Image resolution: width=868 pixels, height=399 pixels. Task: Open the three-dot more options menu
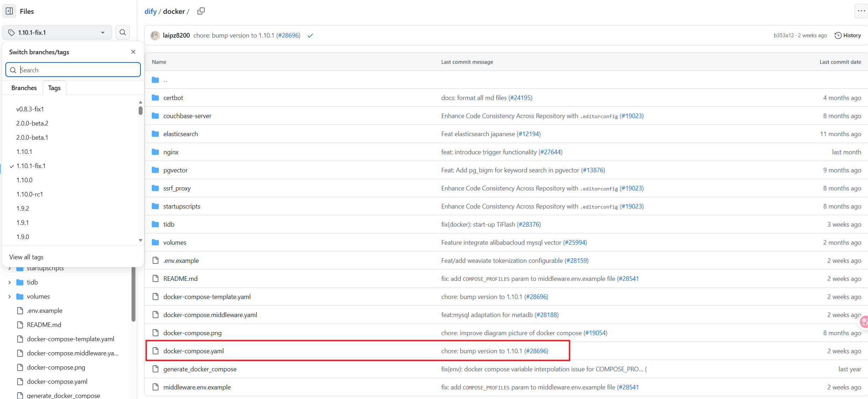[x=861, y=11]
